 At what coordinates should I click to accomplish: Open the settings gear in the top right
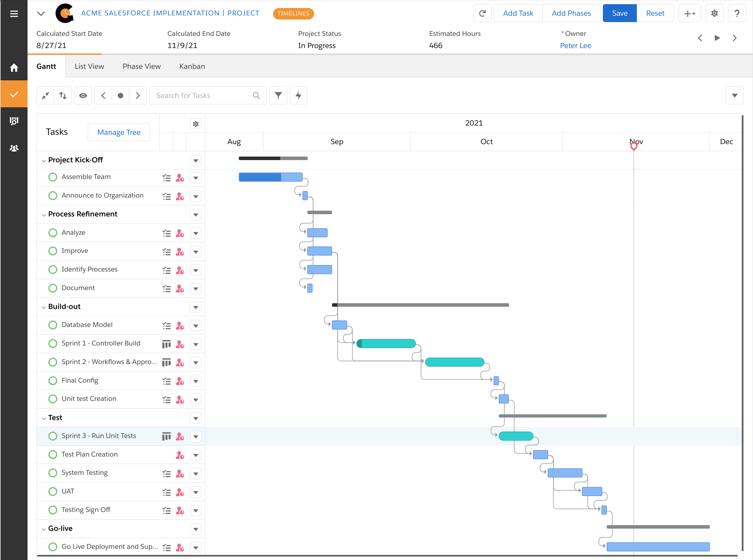(714, 13)
